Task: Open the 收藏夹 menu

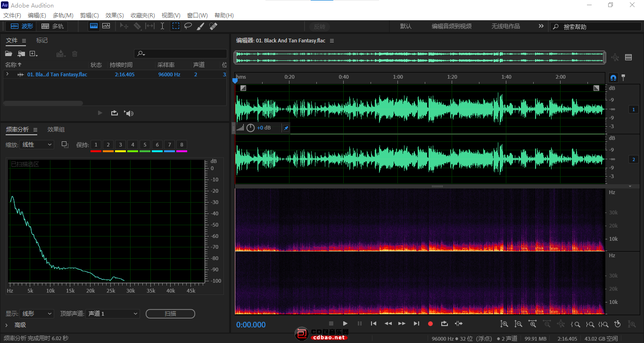Action: [x=143, y=16]
